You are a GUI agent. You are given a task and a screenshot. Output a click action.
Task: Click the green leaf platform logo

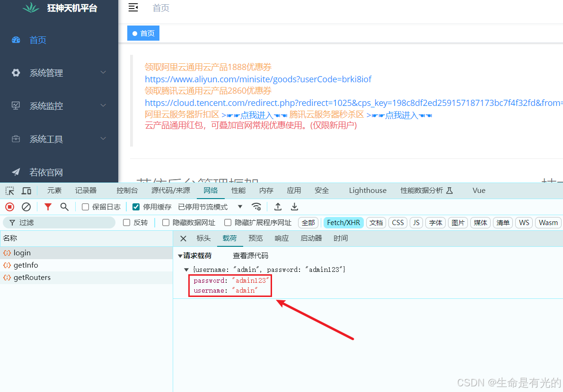click(x=31, y=8)
